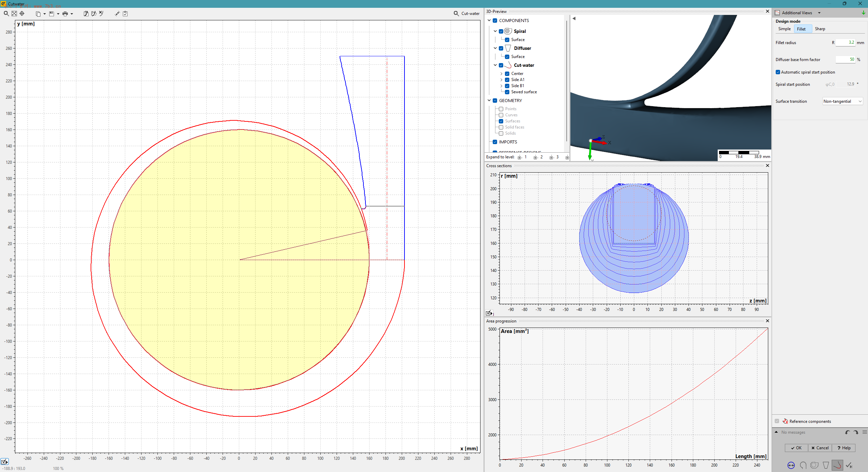
Task: Open the spiral cross-section step icon
Action: [x=803, y=465]
